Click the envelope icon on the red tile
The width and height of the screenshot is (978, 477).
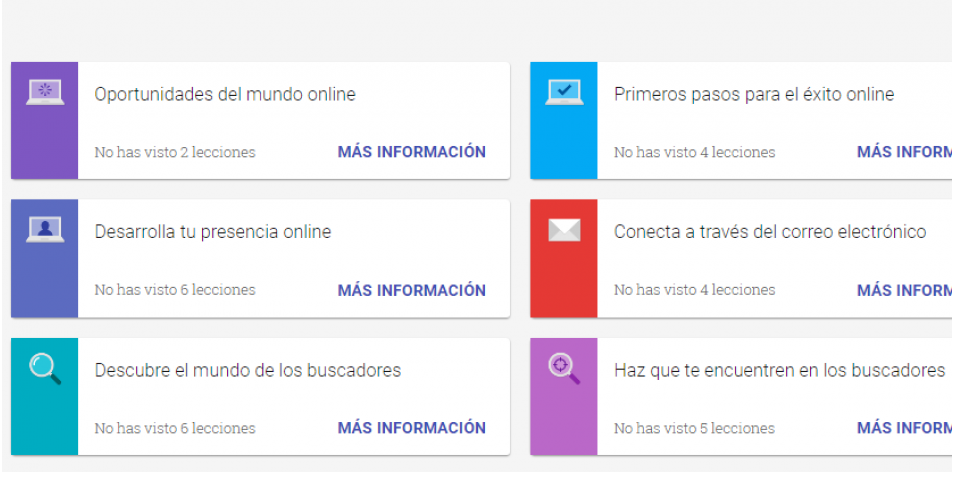(x=564, y=231)
